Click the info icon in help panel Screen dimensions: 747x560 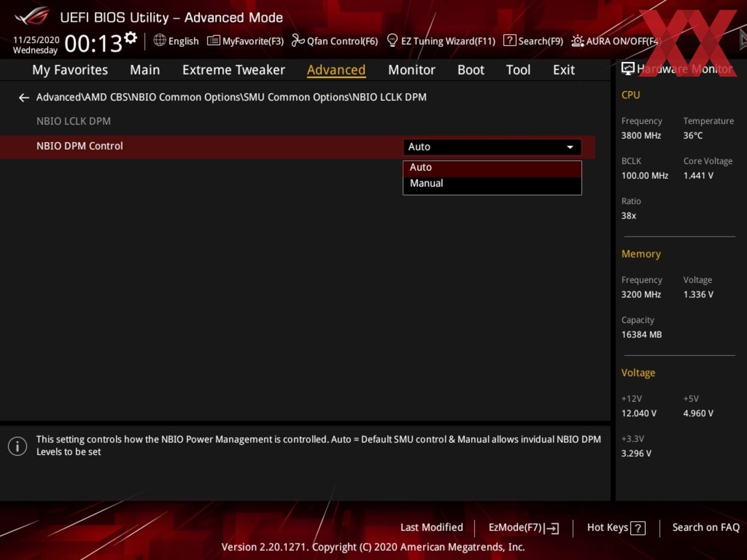18,446
